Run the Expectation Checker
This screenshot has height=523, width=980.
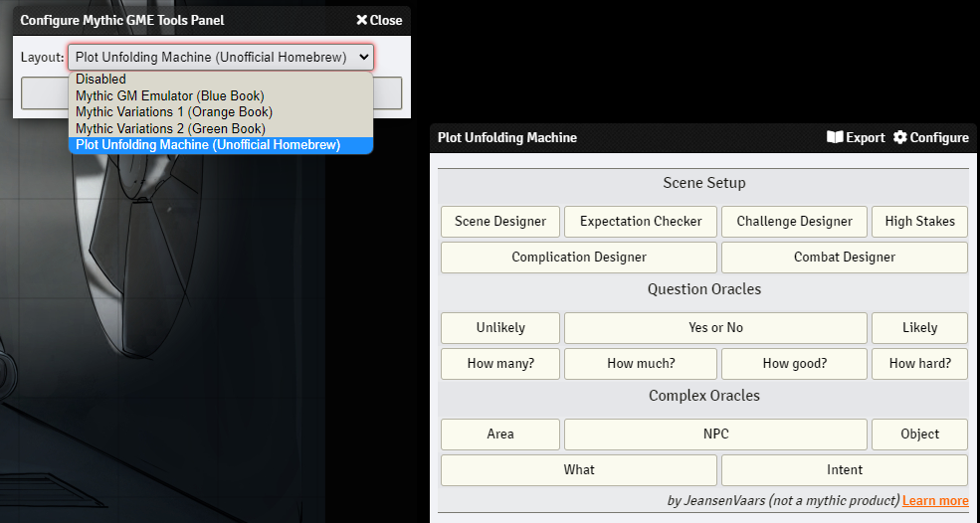tap(641, 221)
